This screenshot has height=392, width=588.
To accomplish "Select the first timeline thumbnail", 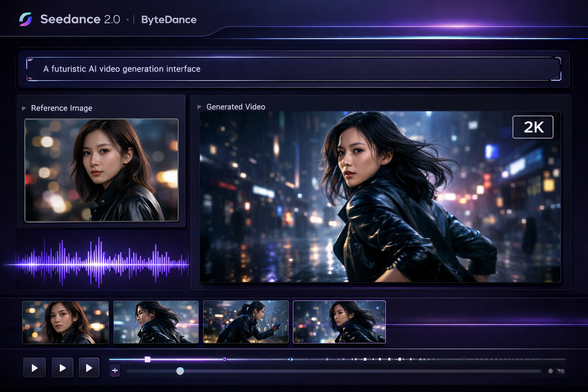I will tap(65, 322).
